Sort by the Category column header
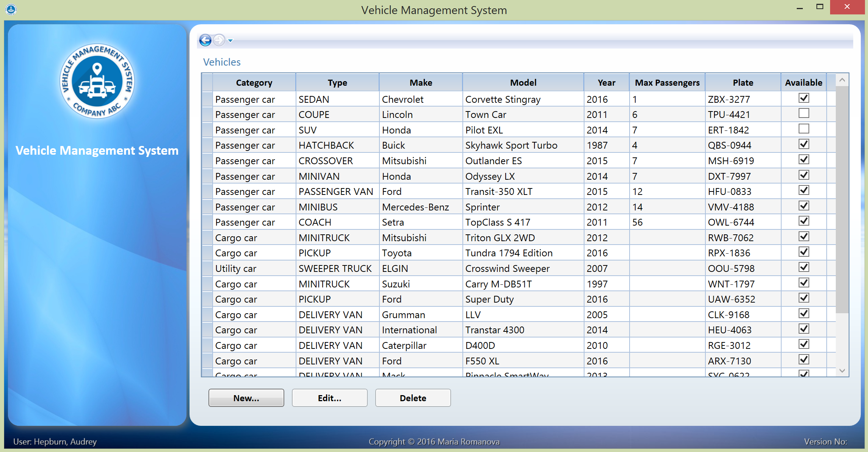The height and width of the screenshot is (452, 868). click(254, 83)
